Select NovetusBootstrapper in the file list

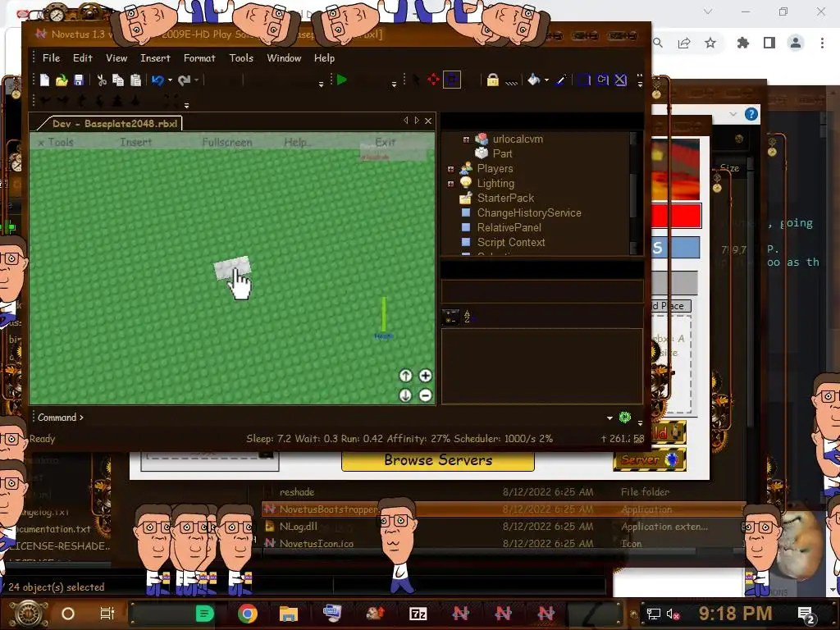click(328, 509)
